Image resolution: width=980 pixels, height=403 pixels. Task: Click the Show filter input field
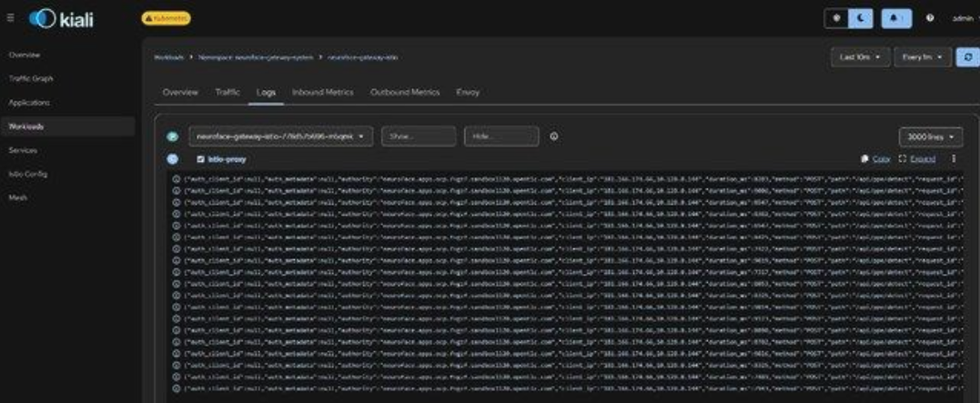(x=419, y=136)
